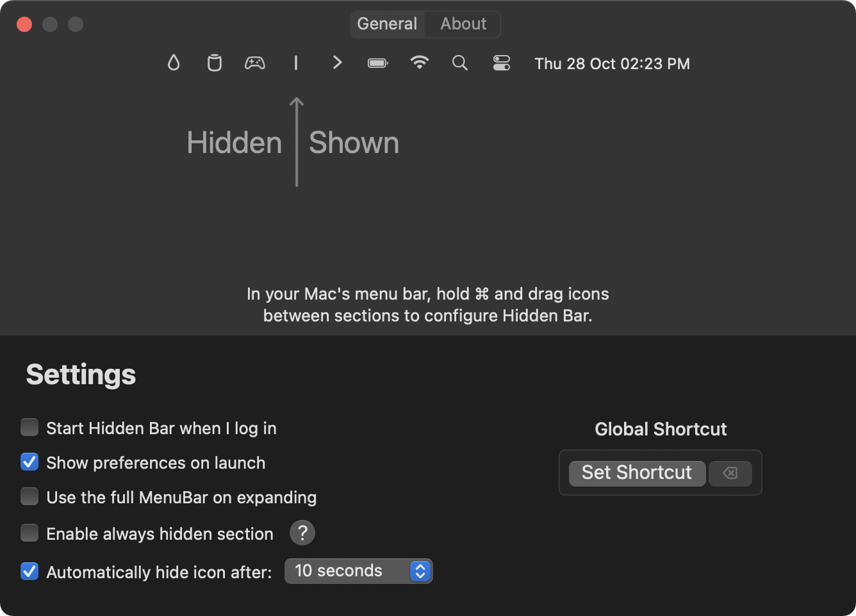
Task: Open help for always hidden section
Action: pyautogui.click(x=302, y=533)
